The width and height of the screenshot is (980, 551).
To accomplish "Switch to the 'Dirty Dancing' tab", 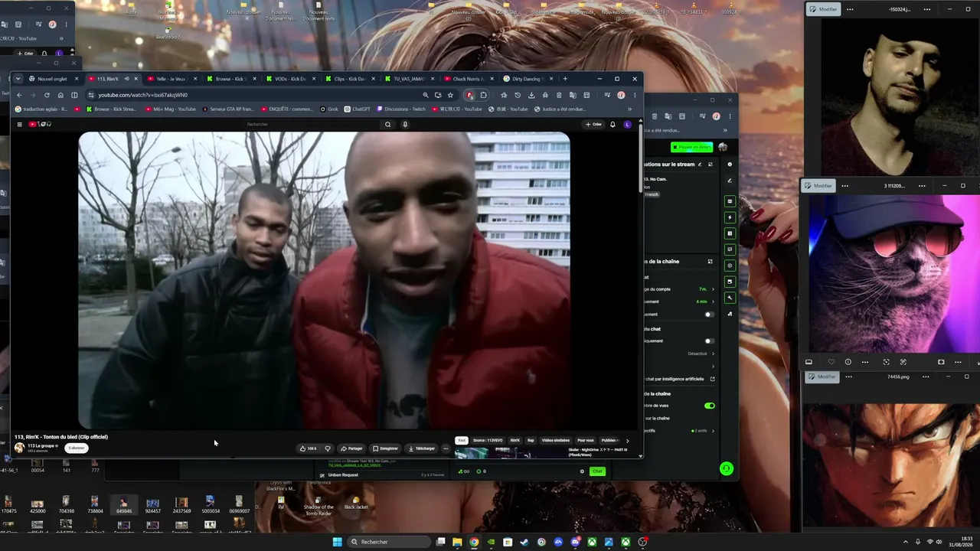I will [528, 79].
